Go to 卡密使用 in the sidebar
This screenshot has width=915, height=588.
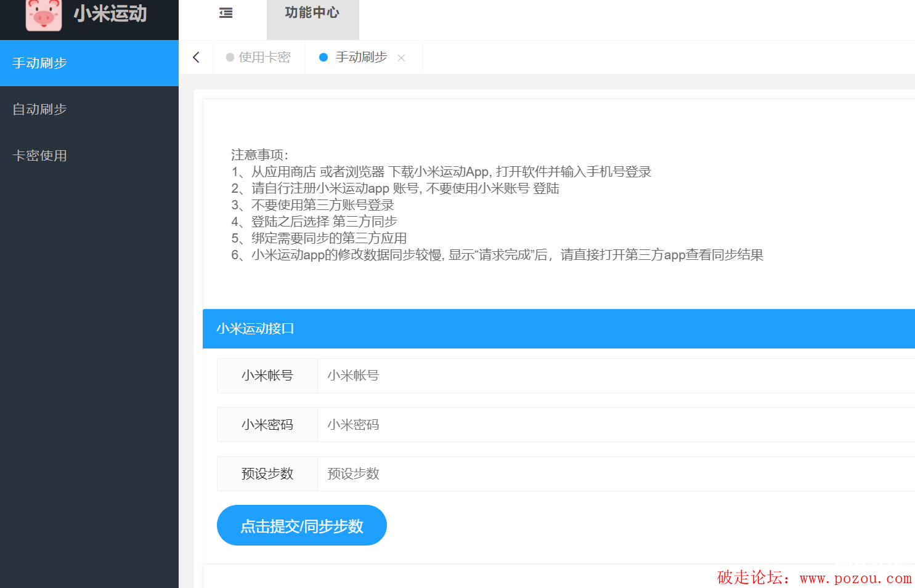pos(40,156)
